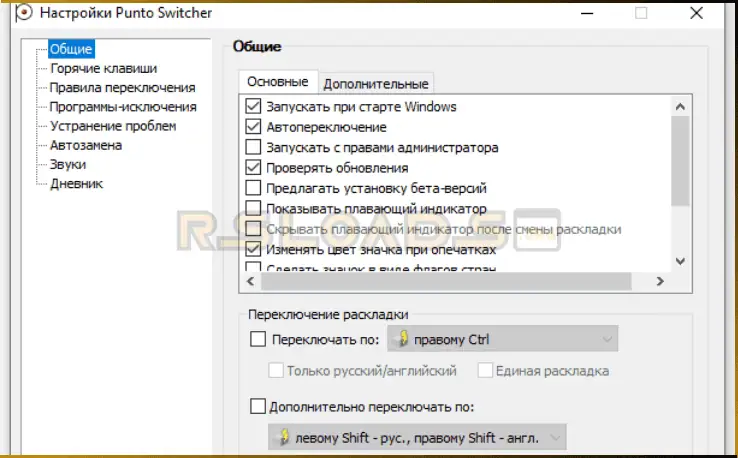Switch to the Дополнительные tab

[x=376, y=84]
